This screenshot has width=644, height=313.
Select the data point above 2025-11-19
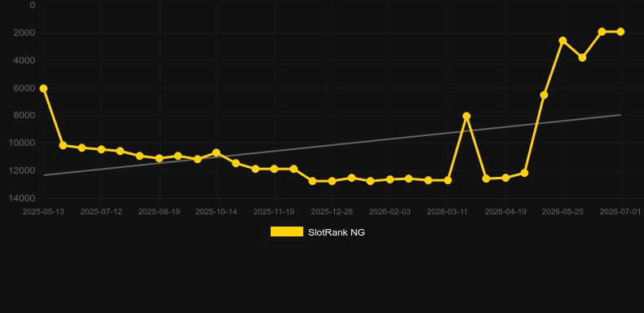coord(274,169)
